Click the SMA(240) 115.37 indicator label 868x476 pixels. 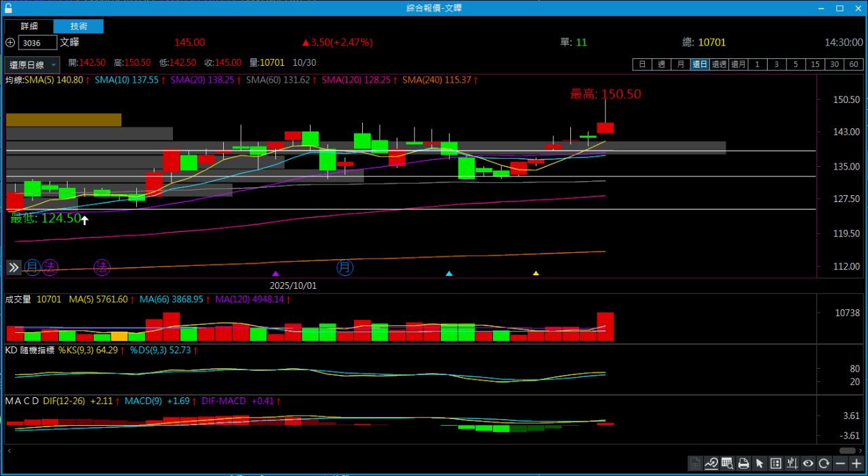pos(436,80)
